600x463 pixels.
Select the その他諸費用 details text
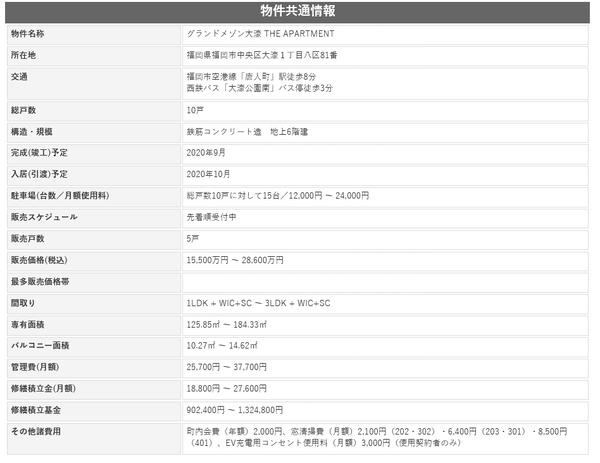click(377, 437)
